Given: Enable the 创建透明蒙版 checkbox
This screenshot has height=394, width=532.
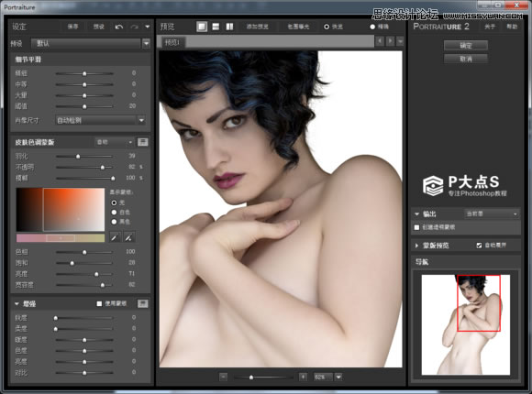Looking at the screenshot, I should [x=417, y=227].
